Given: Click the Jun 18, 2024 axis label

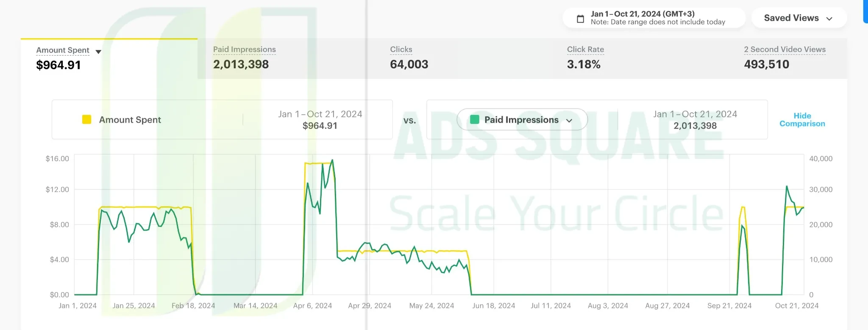Looking at the screenshot, I should pyautogui.click(x=493, y=305).
